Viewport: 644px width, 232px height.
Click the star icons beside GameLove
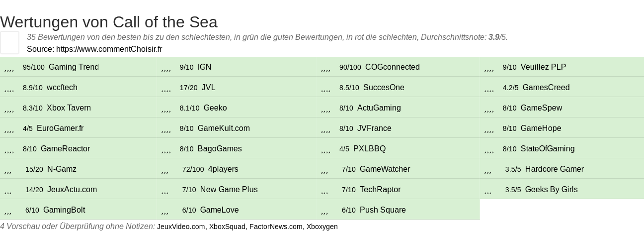pos(165,210)
